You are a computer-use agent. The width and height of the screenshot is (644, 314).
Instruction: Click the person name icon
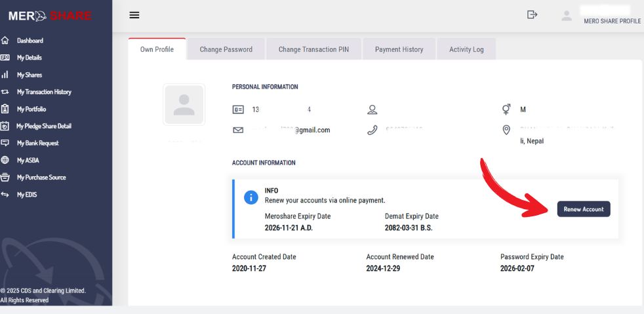tap(372, 109)
